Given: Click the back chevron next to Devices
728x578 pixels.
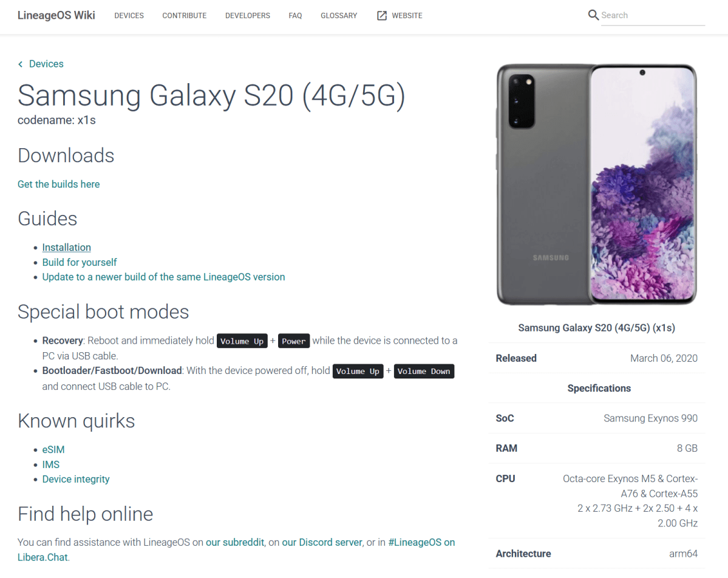Looking at the screenshot, I should 20,64.
